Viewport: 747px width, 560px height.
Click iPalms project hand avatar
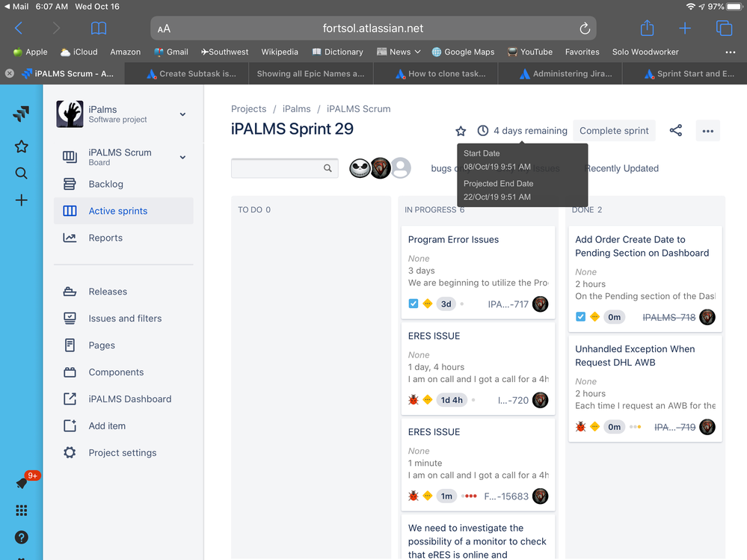pos(70,114)
